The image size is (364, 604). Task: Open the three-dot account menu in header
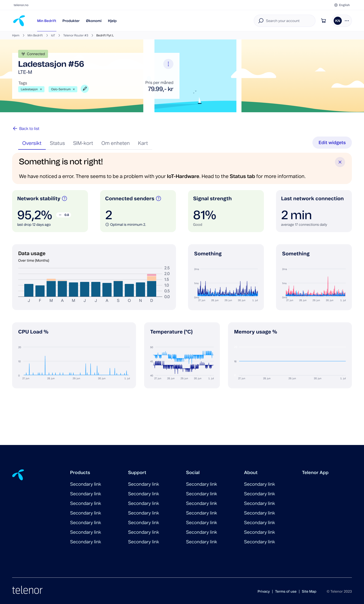pyautogui.click(x=347, y=21)
